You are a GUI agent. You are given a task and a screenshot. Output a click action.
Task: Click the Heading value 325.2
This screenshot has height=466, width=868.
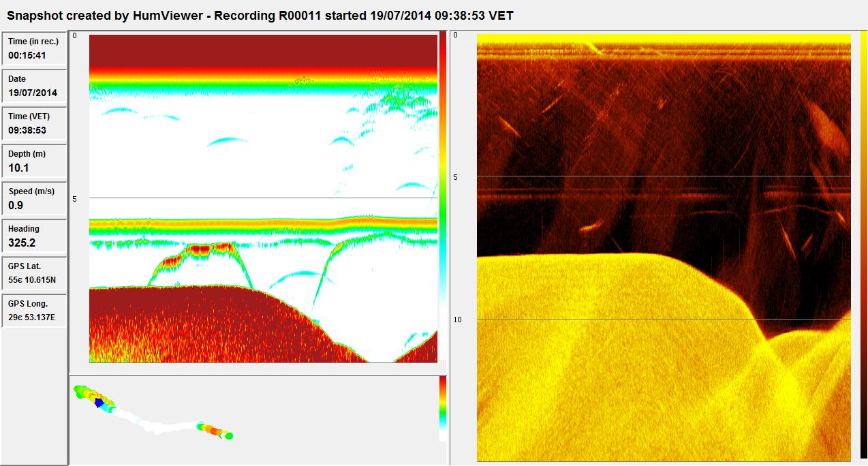click(x=34, y=236)
